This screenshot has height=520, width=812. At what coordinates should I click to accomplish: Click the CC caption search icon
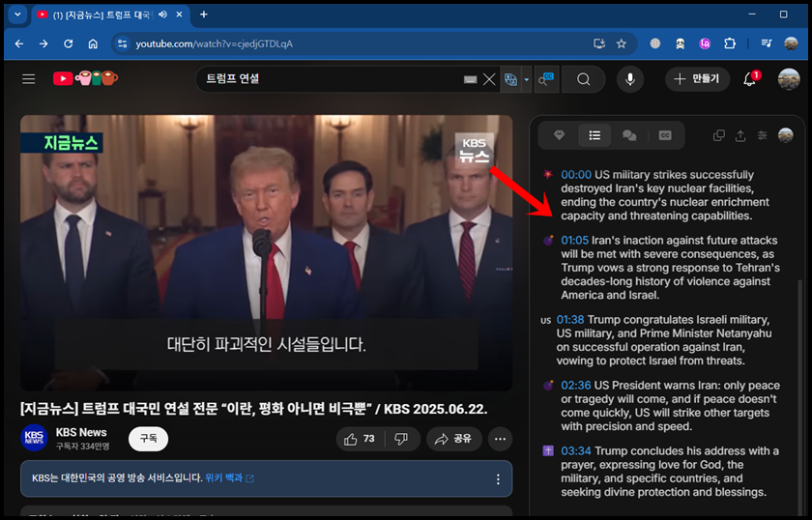tap(546, 79)
